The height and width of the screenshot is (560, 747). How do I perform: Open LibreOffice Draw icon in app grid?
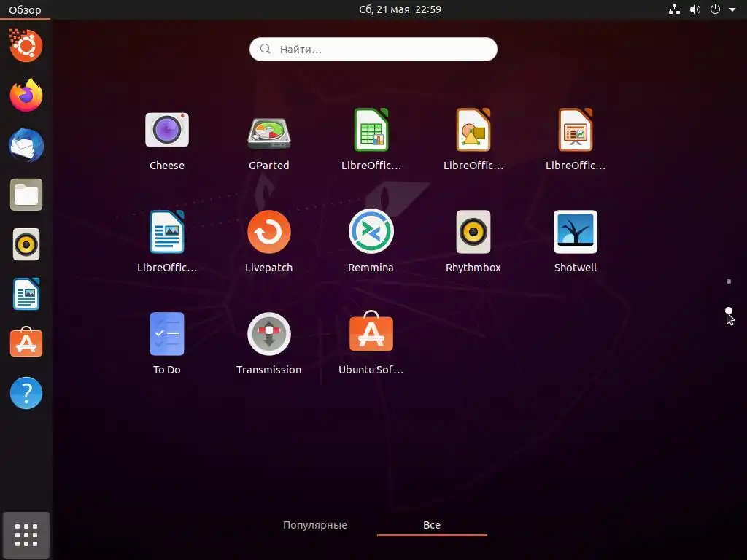[x=473, y=130]
